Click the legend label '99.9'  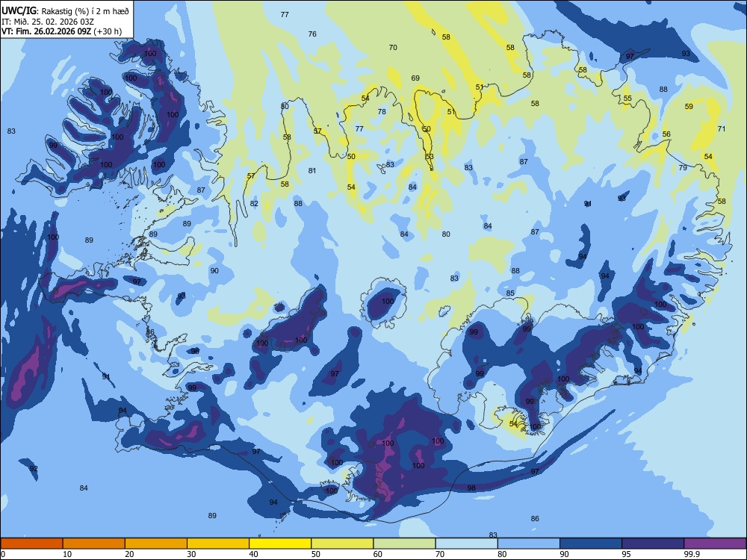pos(692,554)
